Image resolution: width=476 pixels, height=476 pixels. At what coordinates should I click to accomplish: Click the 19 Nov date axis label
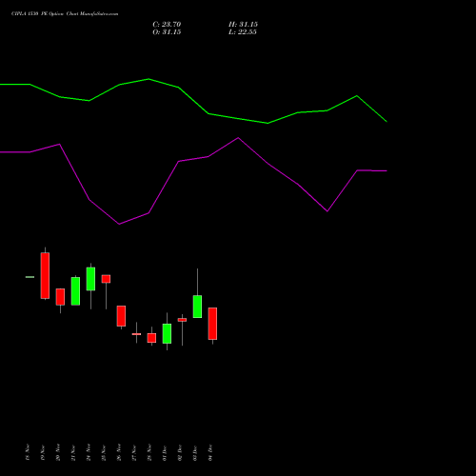coord(43,452)
